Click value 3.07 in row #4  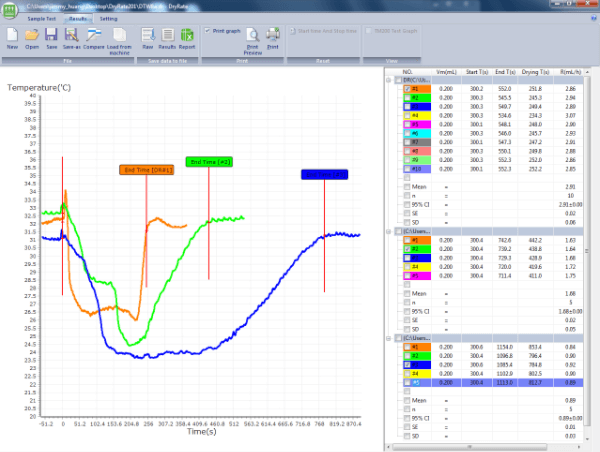[571, 116]
